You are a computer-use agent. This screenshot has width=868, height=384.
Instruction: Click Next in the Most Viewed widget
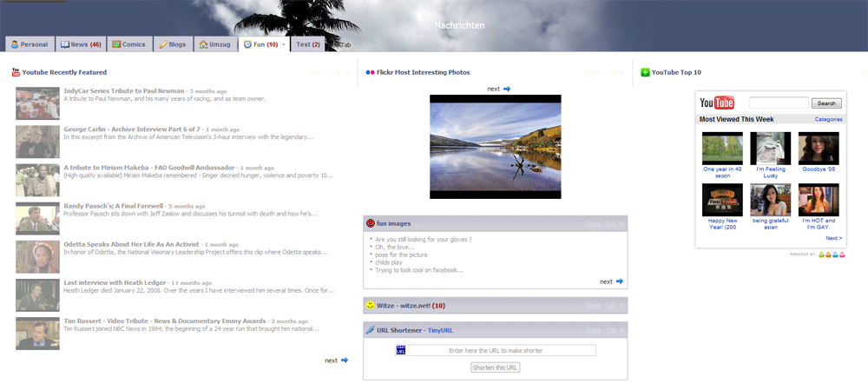click(x=833, y=238)
